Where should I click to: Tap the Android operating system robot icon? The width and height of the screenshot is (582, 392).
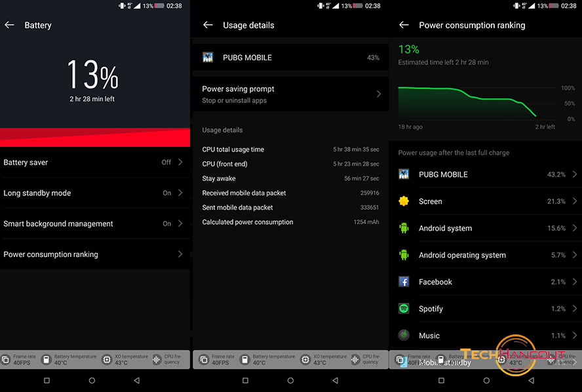pyautogui.click(x=404, y=254)
